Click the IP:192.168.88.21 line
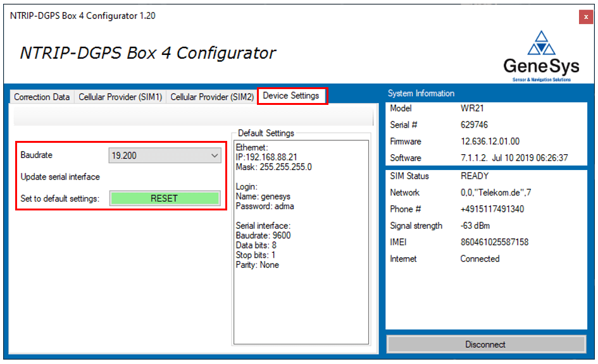Image resolution: width=598 pixels, height=364 pixels. click(266, 157)
